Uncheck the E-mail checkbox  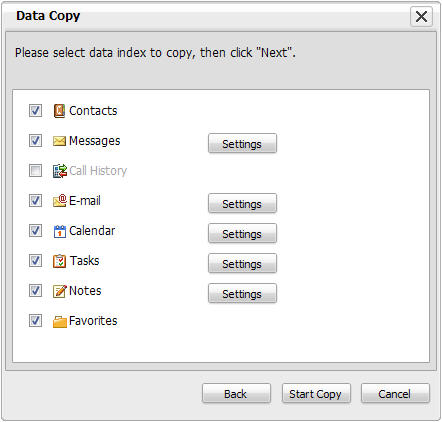pyautogui.click(x=35, y=201)
